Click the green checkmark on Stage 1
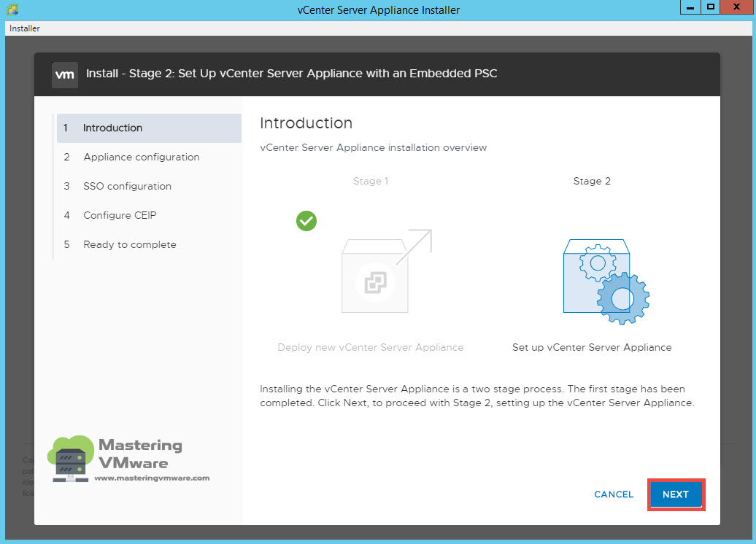This screenshot has width=756, height=544. click(306, 221)
